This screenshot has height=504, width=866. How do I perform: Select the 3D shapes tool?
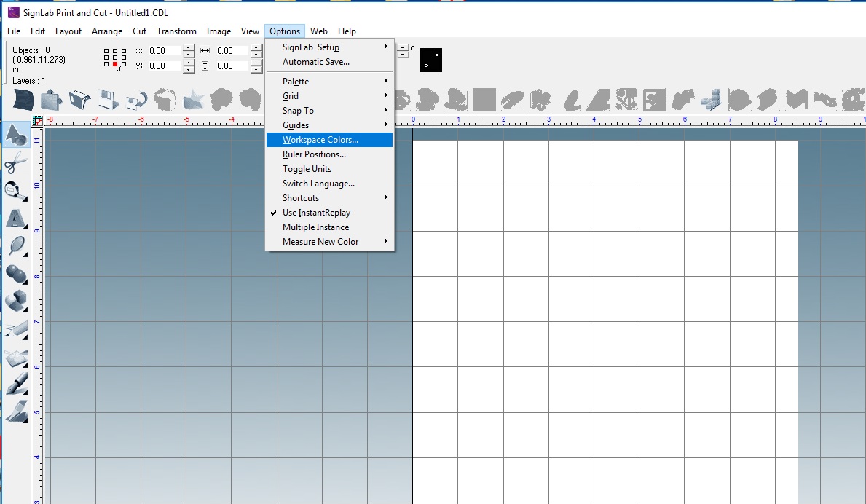pos(16,302)
